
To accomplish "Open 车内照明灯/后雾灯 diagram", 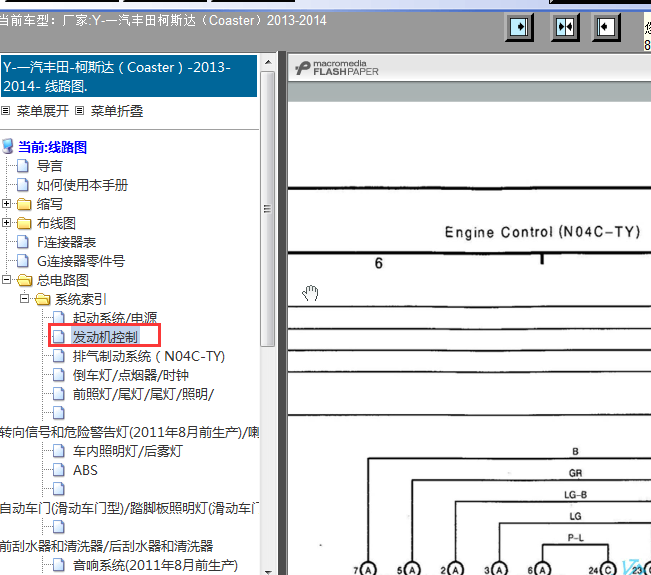I will [128, 451].
